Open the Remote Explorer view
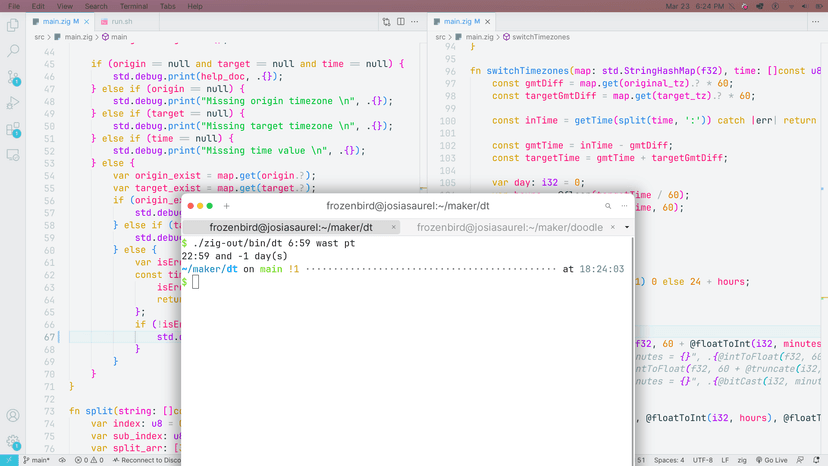This screenshot has height=466, width=828. tap(13, 155)
